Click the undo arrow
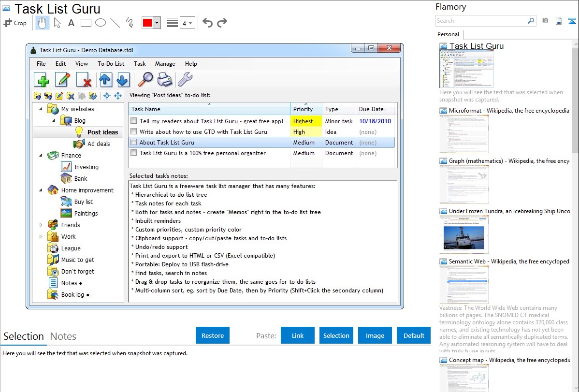The image size is (579, 392). (207, 23)
